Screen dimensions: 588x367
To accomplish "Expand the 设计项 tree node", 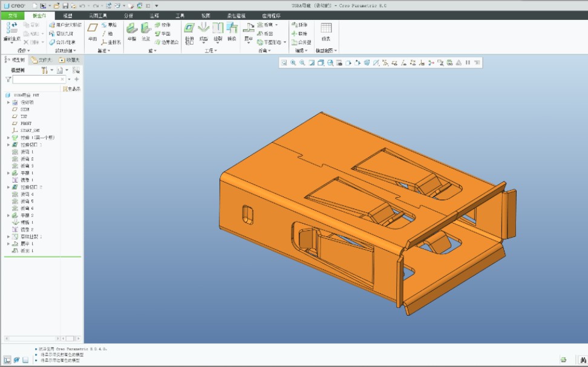I will tap(8, 102).
